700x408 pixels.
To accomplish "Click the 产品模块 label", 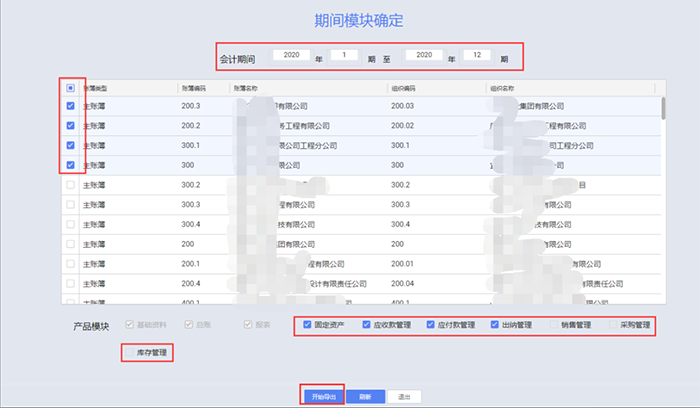I will (x=91, y=326).
